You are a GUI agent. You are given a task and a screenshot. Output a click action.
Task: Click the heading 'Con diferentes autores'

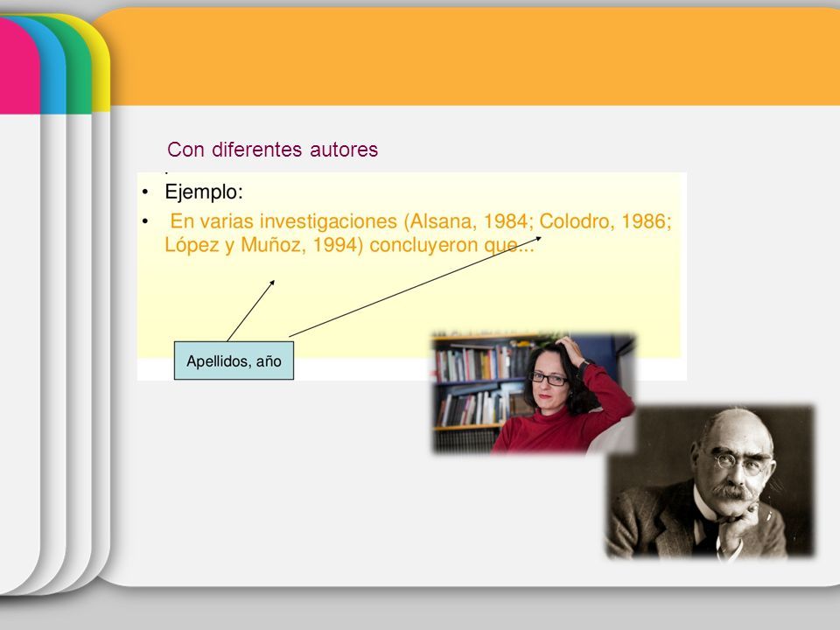(x=272, y=150)
